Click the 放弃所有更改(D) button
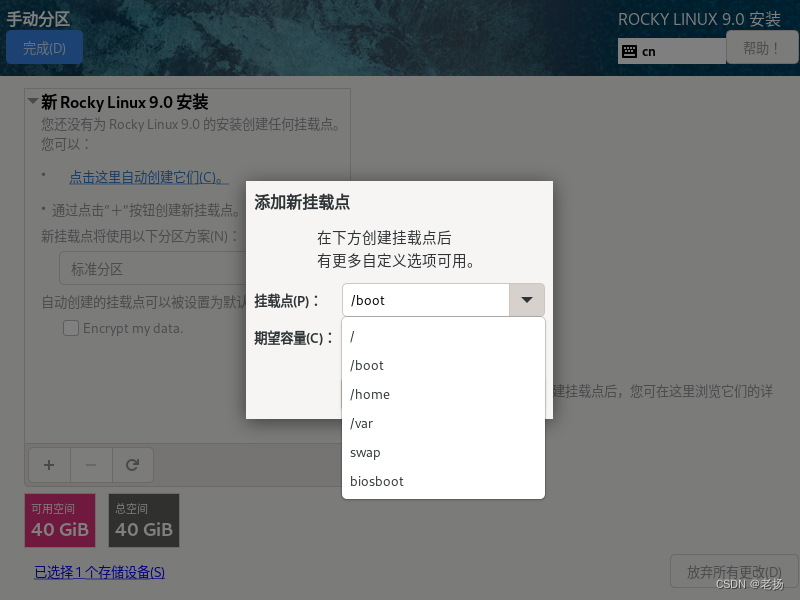Image resolution: width=800 pixels, height=600 pixels. [x=734, y=572]
